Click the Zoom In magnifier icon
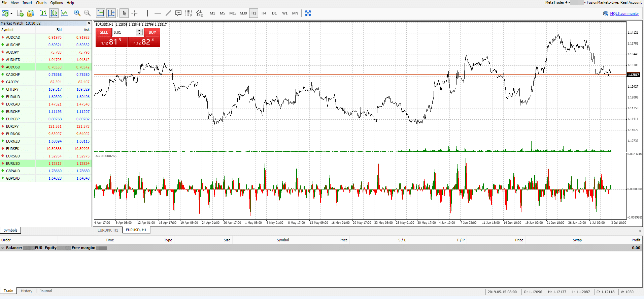 pyautogui.click(x=77, y=13)
